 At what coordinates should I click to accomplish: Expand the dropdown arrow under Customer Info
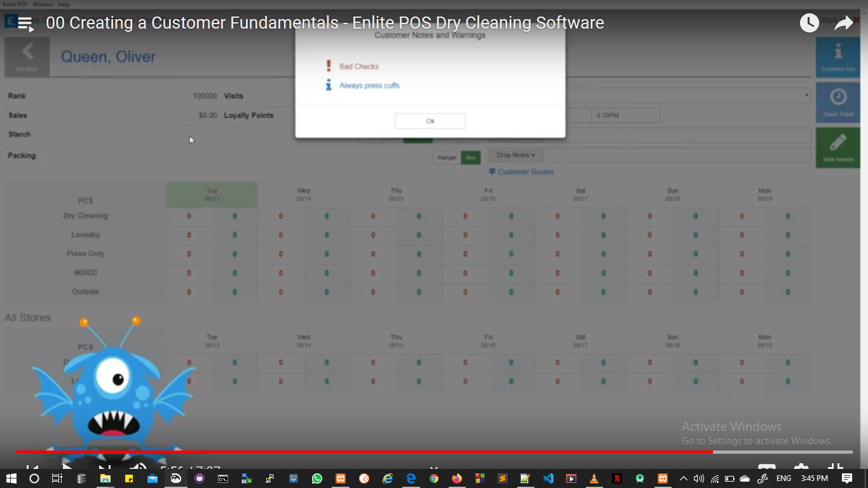point(807,95)
